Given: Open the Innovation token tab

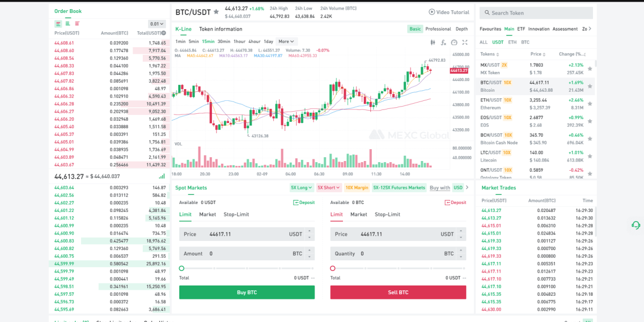Looking at the screenshot, I should coord(539,29).
